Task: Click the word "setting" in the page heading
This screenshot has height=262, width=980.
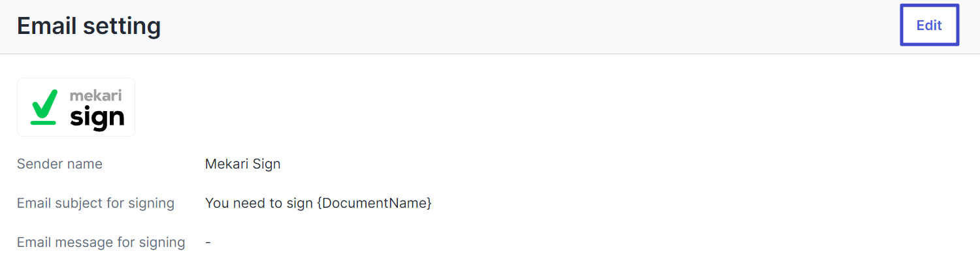Action: (x=125, y=26)
